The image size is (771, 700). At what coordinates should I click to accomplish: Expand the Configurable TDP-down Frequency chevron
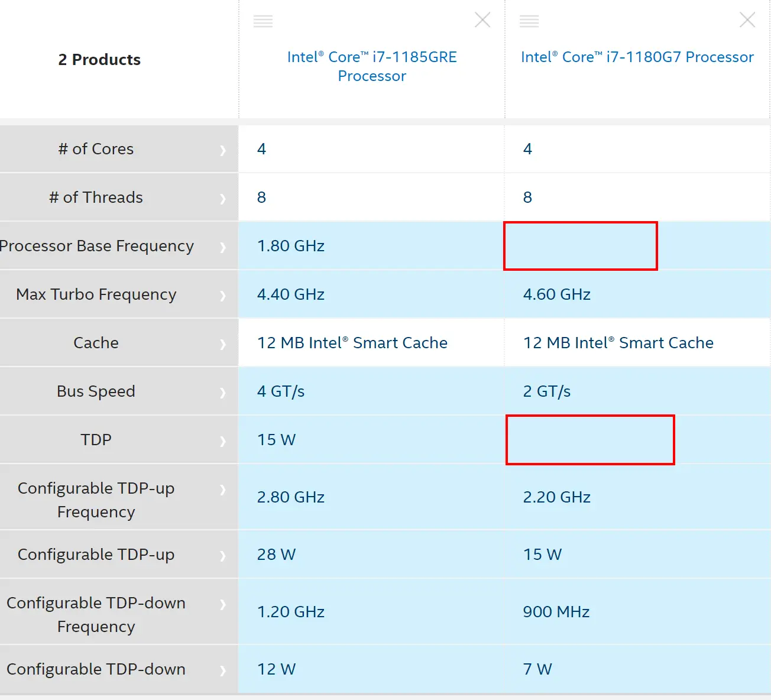pyautogui.click(x=223, y=604)
